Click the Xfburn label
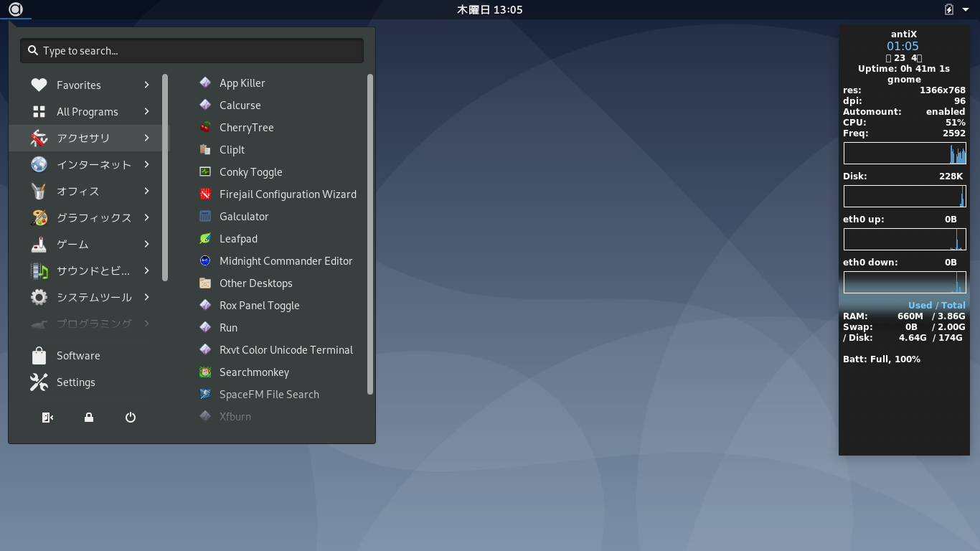This screenshot has height=551, width=980. coord(235,417)
